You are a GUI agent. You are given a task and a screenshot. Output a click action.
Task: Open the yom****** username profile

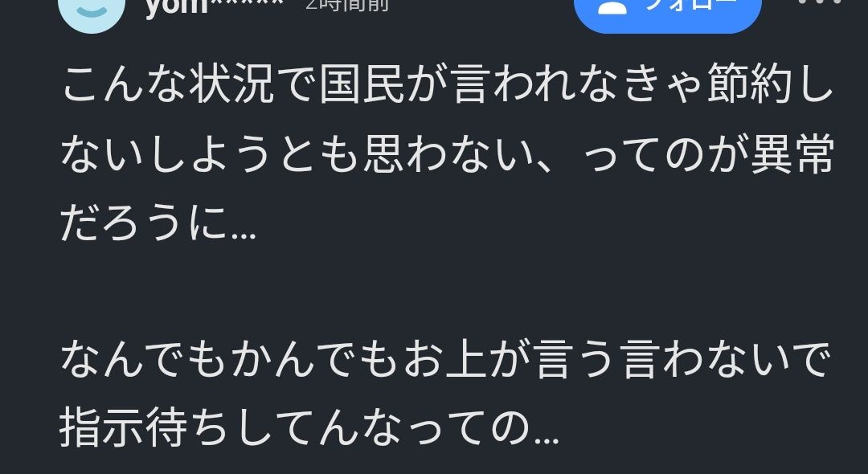point(214,8)
